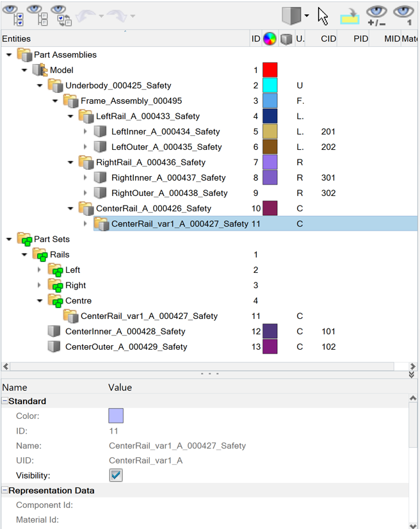Click the CID column header
Viewport: 420px width, 529px height.
328,39
